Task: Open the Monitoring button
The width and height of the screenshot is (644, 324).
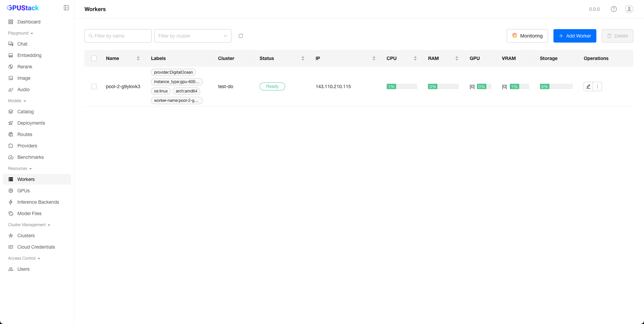Action: pyautogui.click(x=527, y=36)
